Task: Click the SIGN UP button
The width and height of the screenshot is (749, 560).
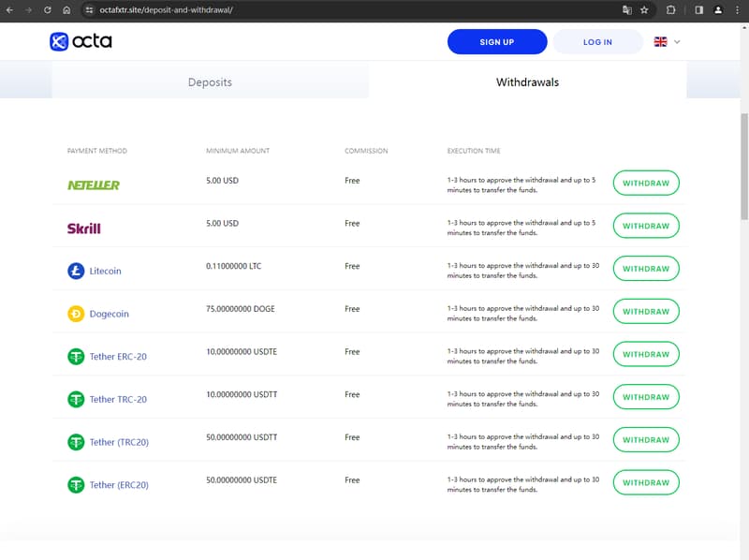Action: [497, 42]
